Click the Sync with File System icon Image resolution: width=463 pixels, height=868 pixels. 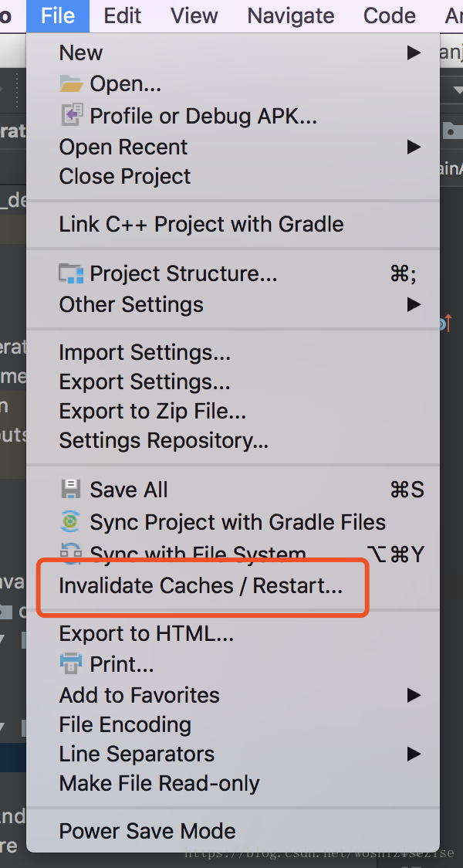click(x=71, y=552)
